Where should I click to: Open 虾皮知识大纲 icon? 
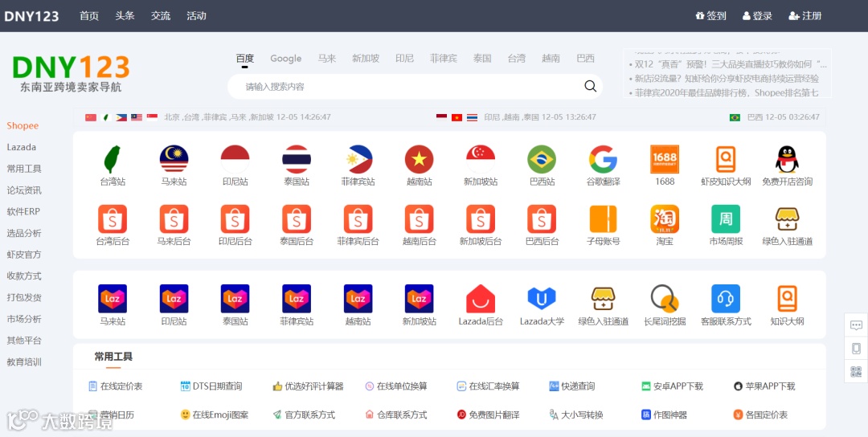[x=726, y=159]
